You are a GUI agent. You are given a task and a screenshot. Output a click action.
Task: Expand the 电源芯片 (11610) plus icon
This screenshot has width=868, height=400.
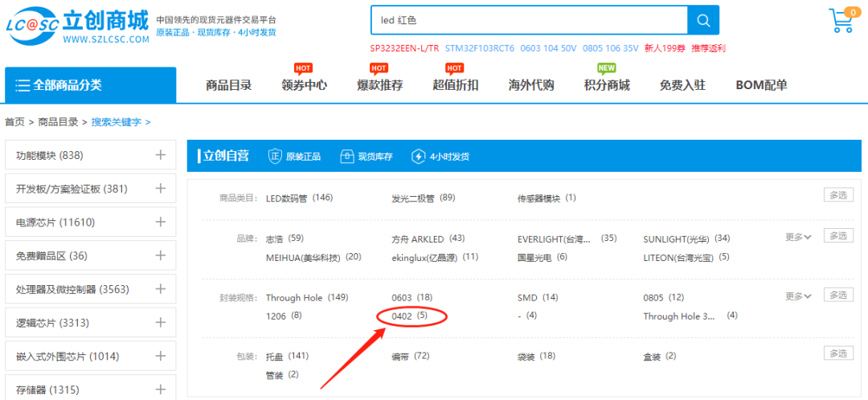click(x=161, y=222)
